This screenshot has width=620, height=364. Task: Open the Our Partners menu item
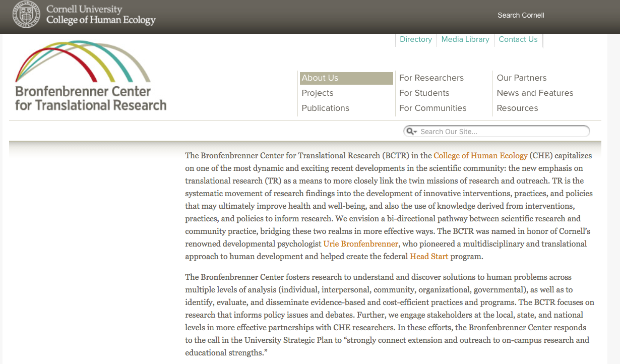[521, 78]
